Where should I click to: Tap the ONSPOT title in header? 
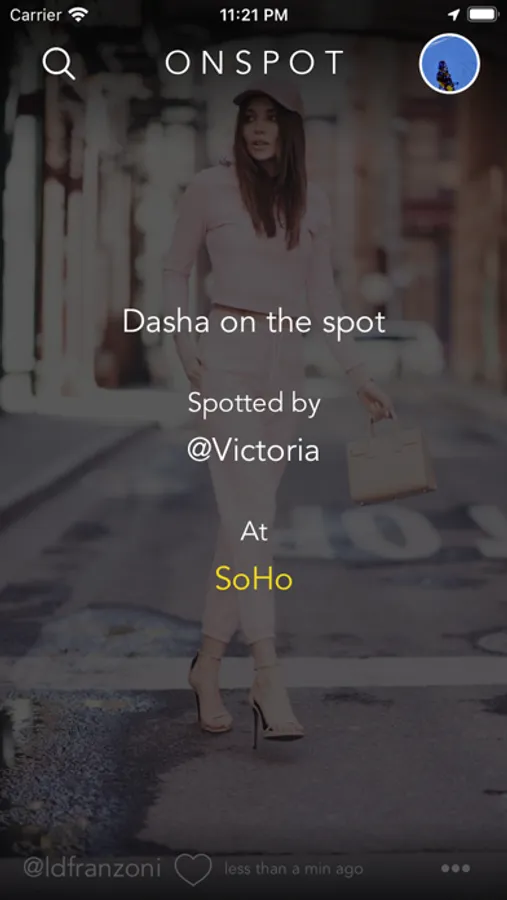pyautogui.click(x=254, y=63)
